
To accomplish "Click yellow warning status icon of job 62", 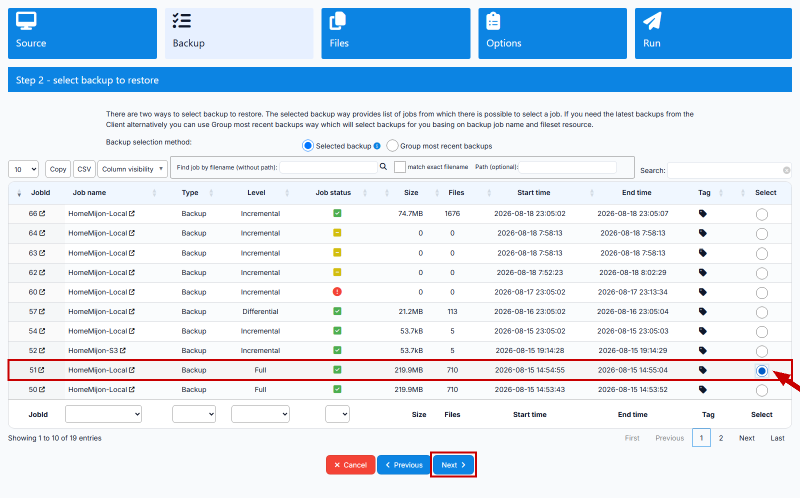I will (337, 272).
